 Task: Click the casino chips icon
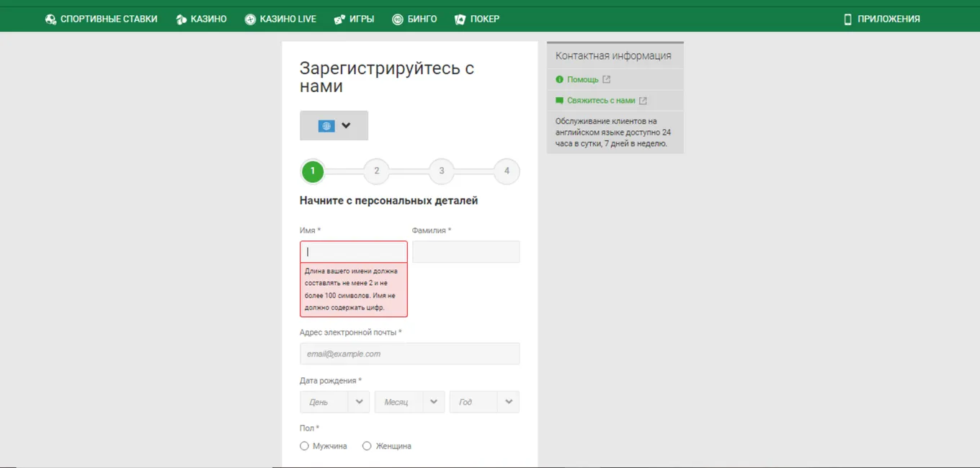(x=182, y=19)
